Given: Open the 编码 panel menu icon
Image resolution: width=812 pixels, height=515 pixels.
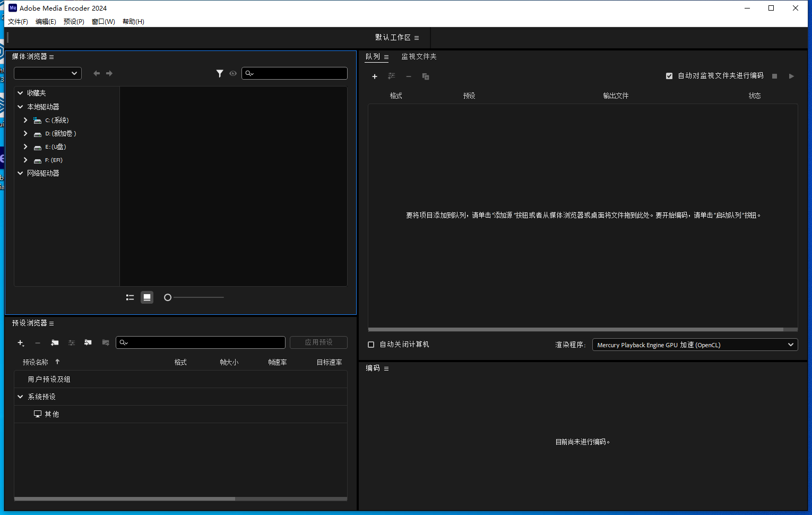Looking at the screenshot, I should pyautogui.click(x=386, y=368).
